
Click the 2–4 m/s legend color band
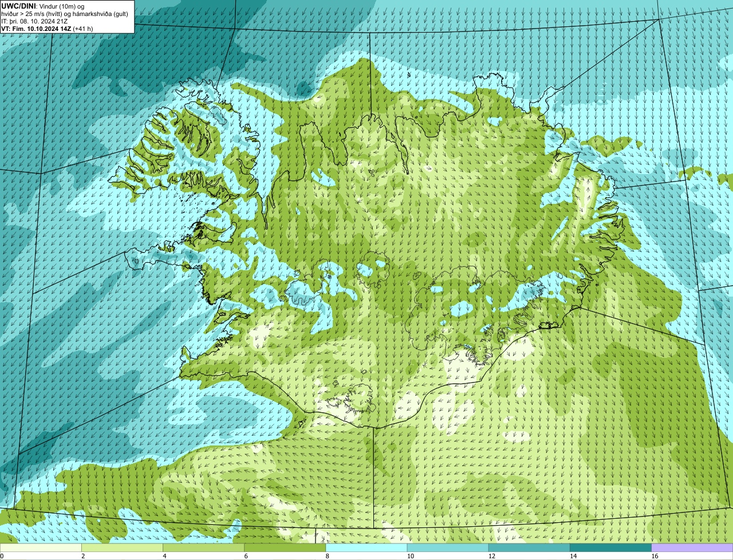tap(122, 547)
